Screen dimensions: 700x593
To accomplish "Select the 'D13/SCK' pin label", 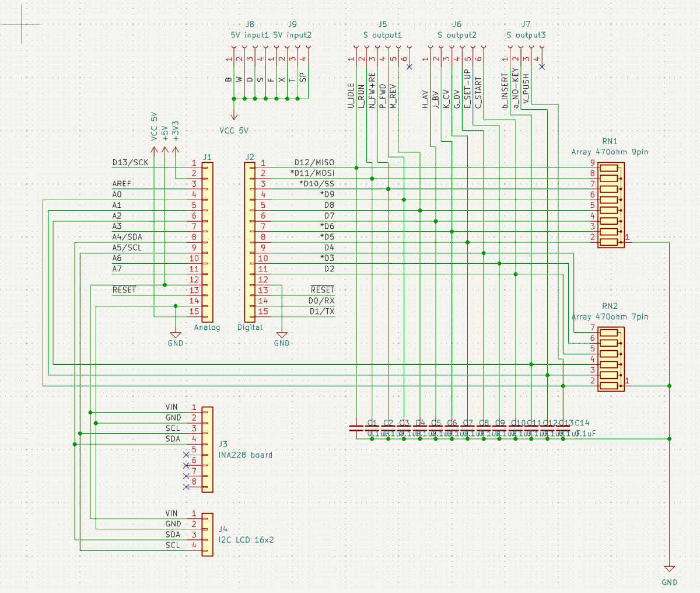I will pyautogui.click(x=131, y=163).
